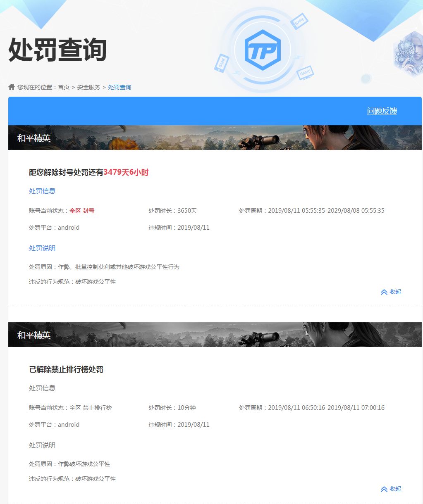Viewport: 423px width, 504px height.
Task: Click the grayscale second 和平精英 banner
Action: 215,335
